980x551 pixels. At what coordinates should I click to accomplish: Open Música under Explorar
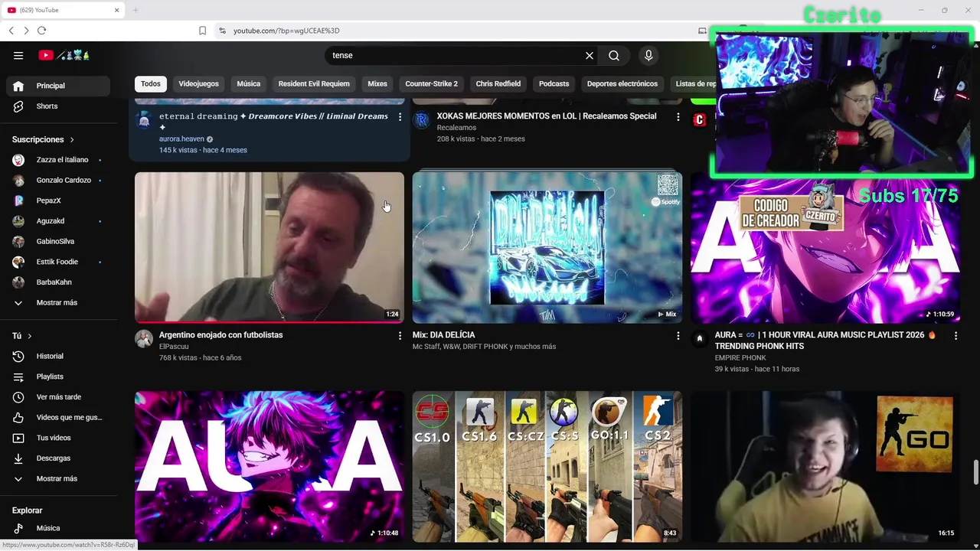(58, 528)
